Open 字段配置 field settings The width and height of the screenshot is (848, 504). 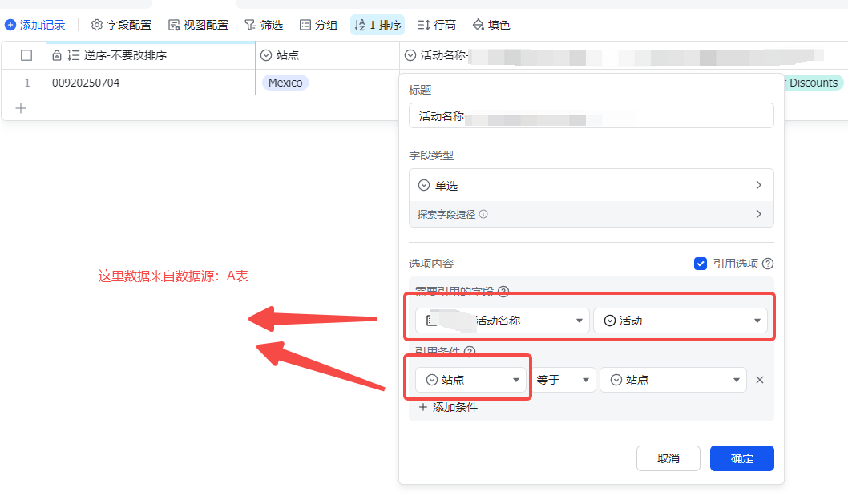tap(121, 25)
